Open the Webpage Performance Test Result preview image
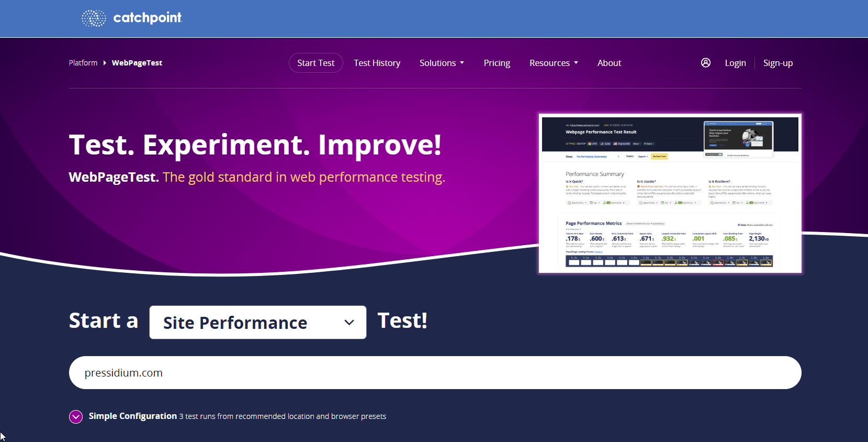This screenshot has height=442, width=868. 670,193
